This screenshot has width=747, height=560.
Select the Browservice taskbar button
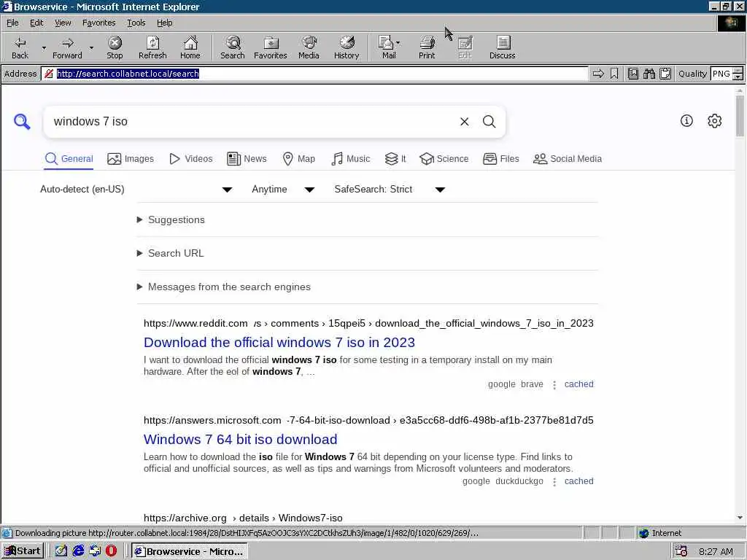[x=190, y=551]
